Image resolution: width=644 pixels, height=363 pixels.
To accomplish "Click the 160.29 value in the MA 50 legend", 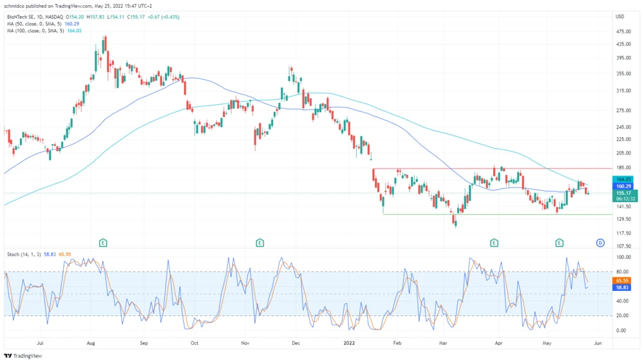I will 72,24.
